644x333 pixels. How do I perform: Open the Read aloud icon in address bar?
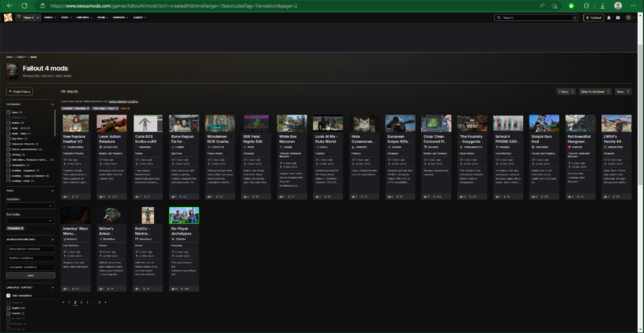tap(542, 6)
